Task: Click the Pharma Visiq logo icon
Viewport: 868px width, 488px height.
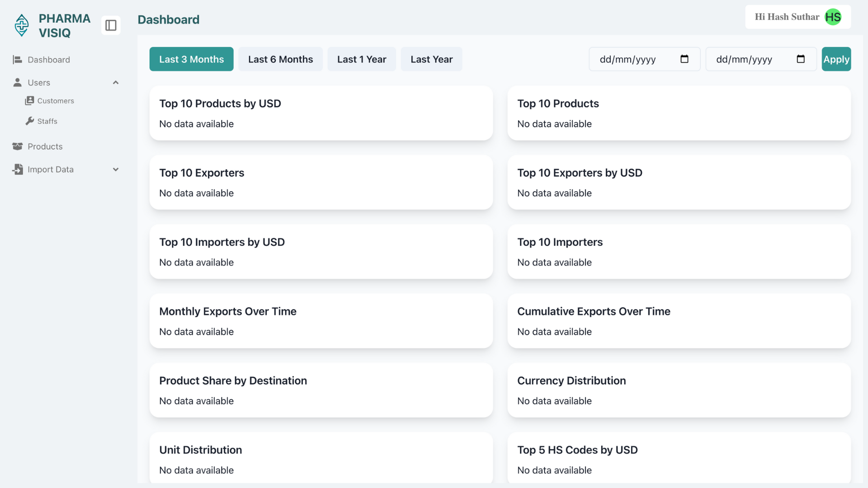Action: pos(21,25)
